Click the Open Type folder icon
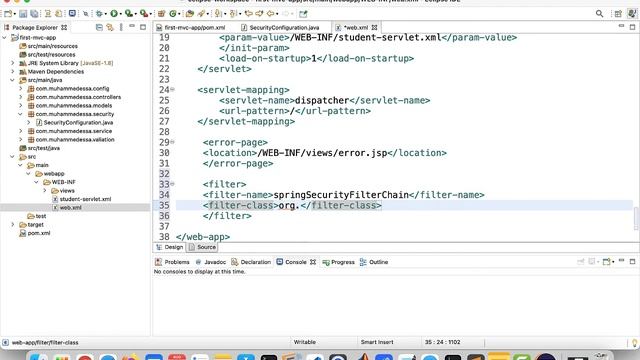640x360 pixels. pyautogui.click(x=190, y=14)
